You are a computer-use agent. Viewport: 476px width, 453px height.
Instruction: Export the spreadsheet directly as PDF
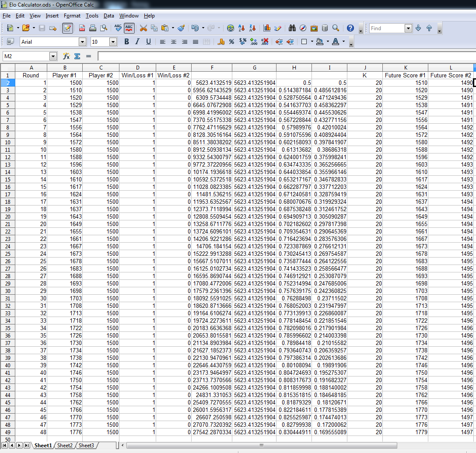click(x=82, y=28)
